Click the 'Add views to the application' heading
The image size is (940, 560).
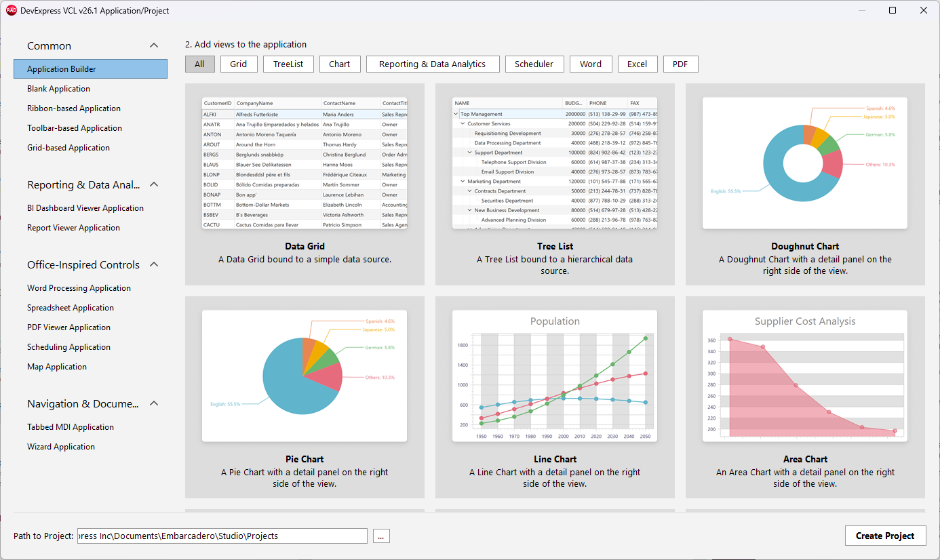246,45
